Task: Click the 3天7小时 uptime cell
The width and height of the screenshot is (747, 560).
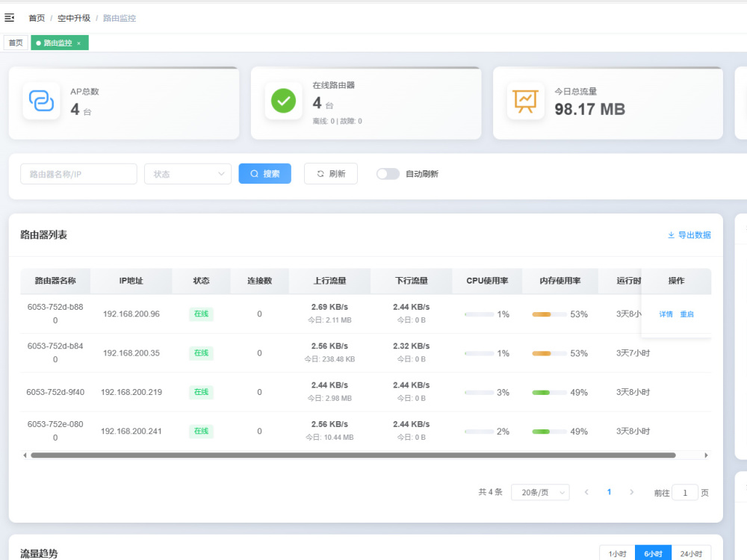Action: 633,353
